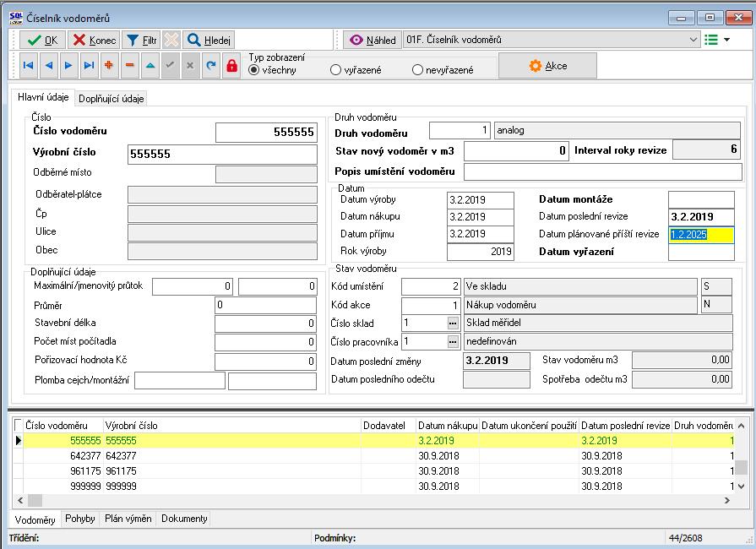Open the green list menu icon
Viewport: 756px width, 549px height.
point(711,40)
